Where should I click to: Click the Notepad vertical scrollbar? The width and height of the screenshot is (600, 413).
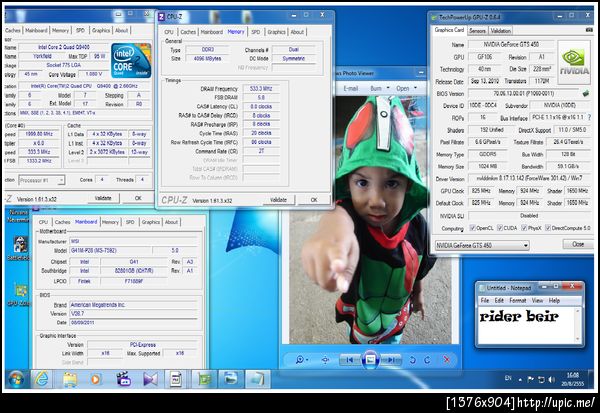click(x=578, y=325)
